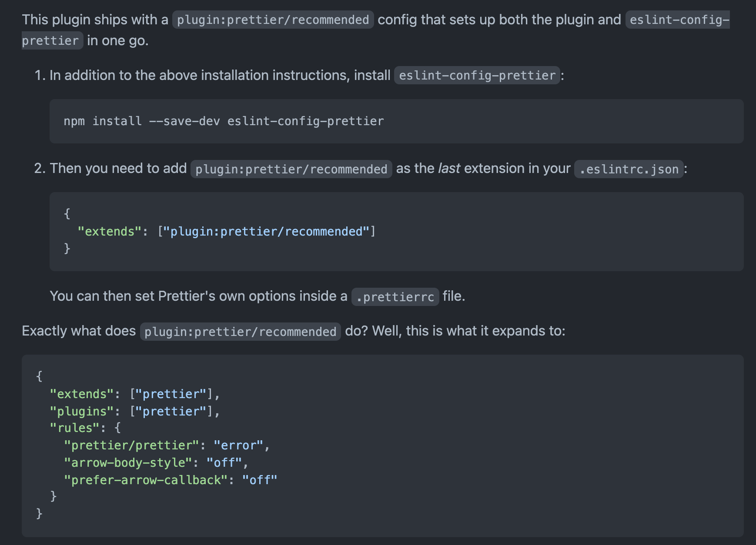Click the "prettier/prettier": "error" line
This screenshot has height=545, width=756.
[167, 445]
